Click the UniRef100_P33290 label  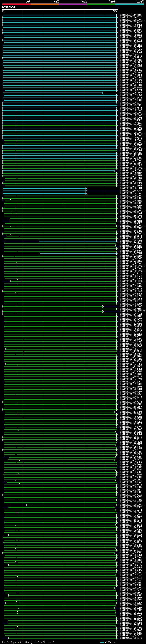coord(131,339)
